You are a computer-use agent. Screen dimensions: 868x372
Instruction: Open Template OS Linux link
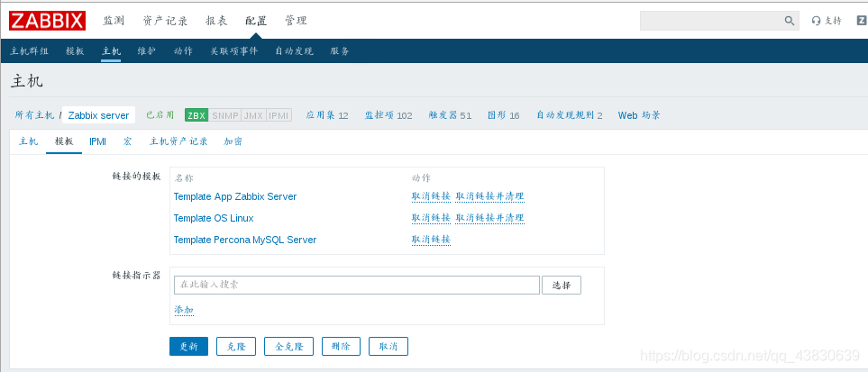click(214, 218)
